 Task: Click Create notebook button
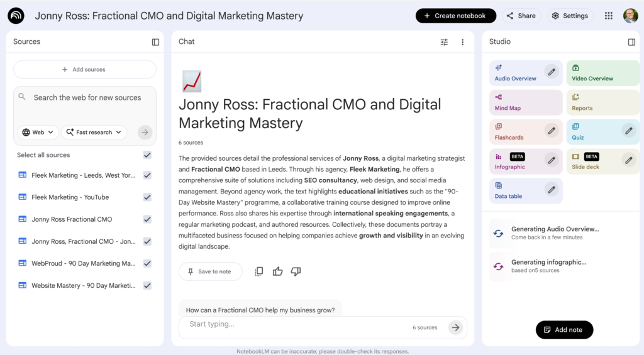tap(455, 16)
